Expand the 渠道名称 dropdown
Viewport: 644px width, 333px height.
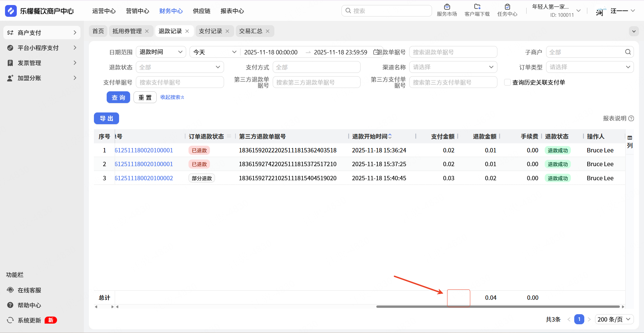point(453,67)
